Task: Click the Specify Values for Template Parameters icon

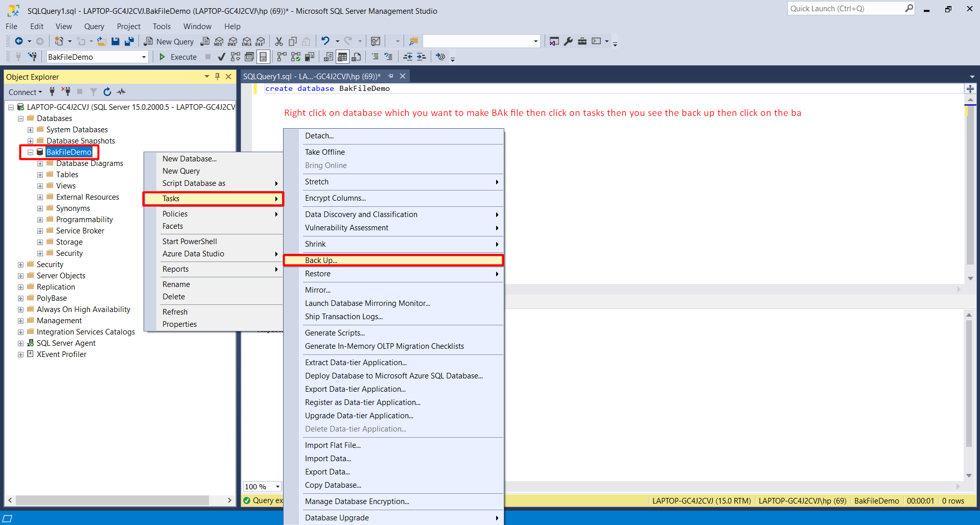Action: coord(440,57)
